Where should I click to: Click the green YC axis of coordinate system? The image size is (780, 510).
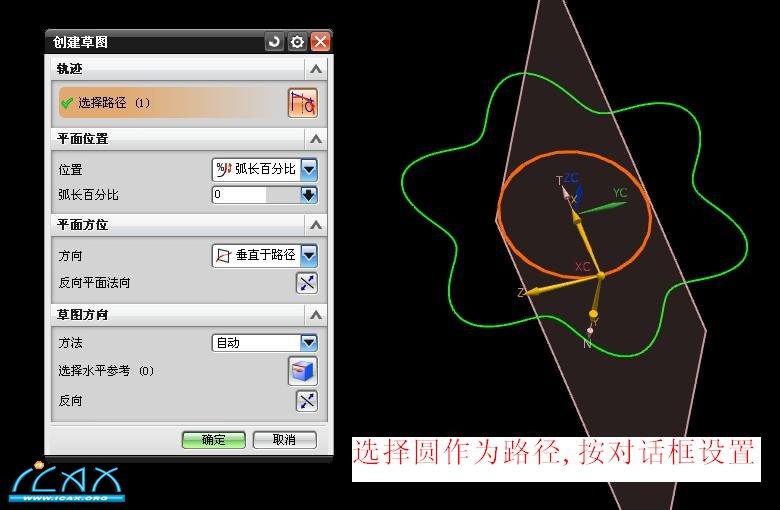603,208
